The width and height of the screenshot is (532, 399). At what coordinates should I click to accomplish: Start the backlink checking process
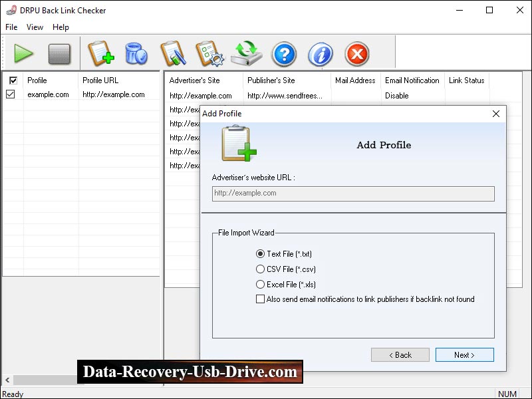[24, 54]
